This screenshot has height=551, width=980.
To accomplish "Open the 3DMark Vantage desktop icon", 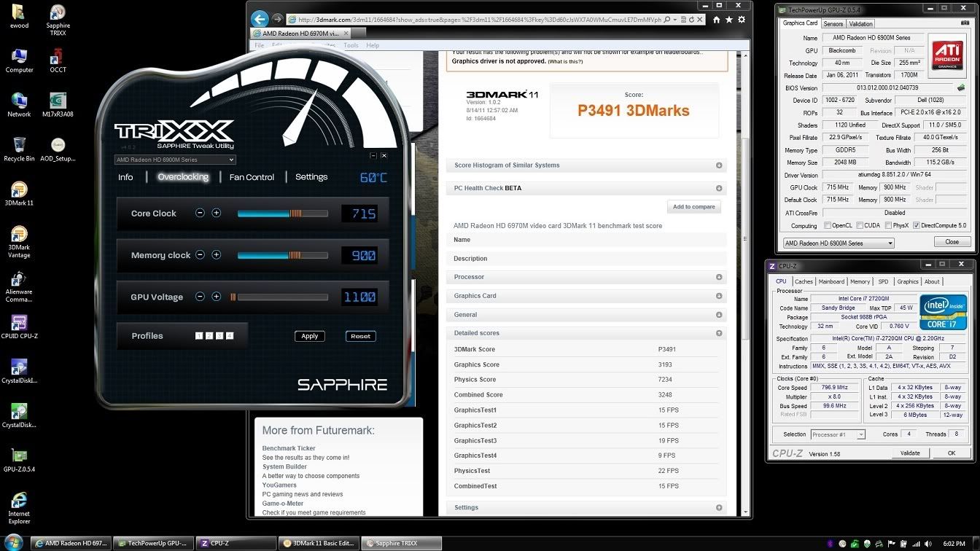I will click(x=19, y=243).
